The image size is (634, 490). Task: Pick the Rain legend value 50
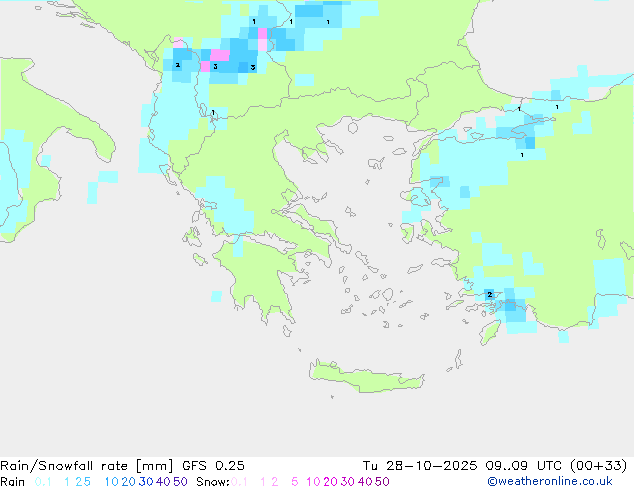(x=180, y=482)
